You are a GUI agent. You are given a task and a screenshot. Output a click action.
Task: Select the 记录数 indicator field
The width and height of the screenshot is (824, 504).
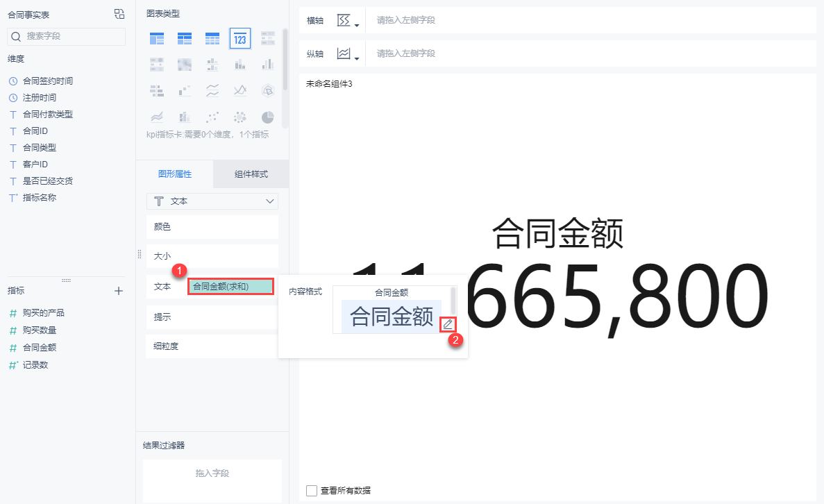point(35,365)
